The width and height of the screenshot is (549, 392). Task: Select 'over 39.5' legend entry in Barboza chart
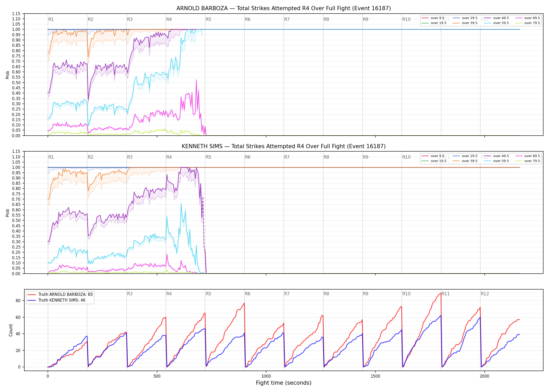pos(465,23)
